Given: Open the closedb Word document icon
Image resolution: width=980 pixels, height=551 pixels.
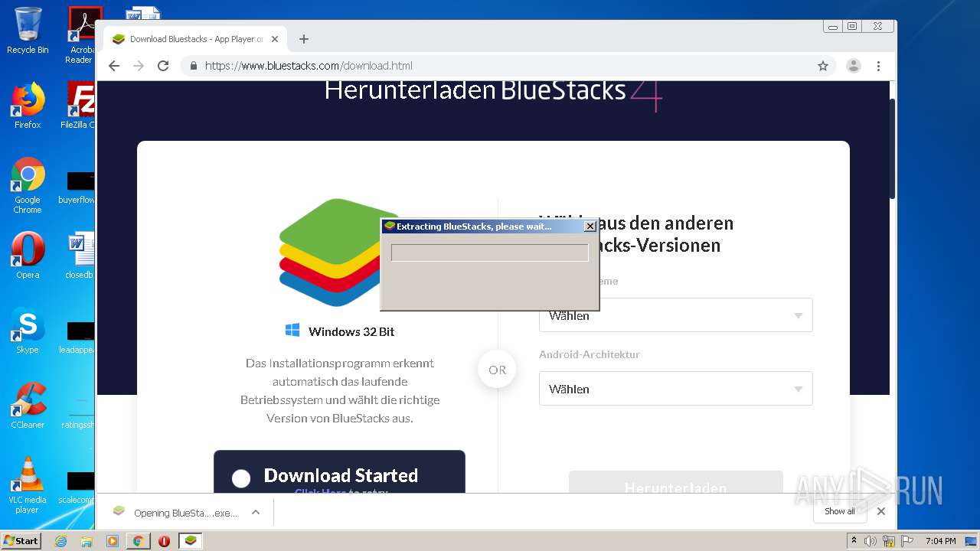Looking at the screenshot, I should [x=80, y=256].
